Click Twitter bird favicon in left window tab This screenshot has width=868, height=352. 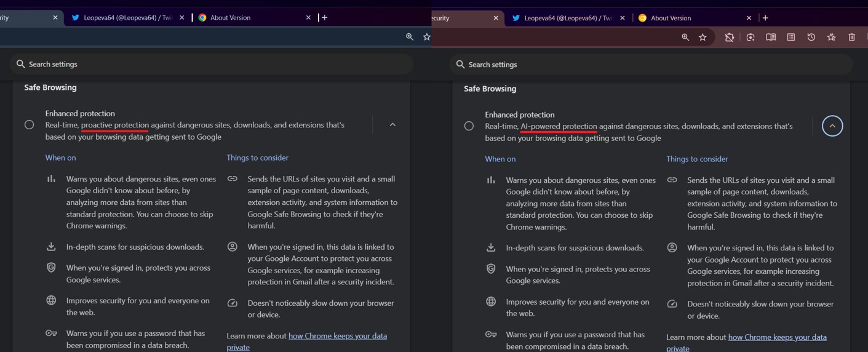click(x=75, y=18)
